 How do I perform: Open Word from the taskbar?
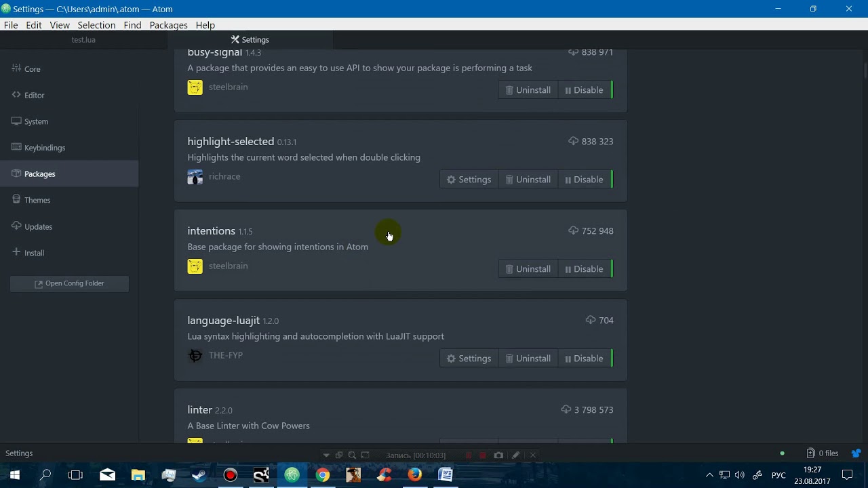point(446,475)
